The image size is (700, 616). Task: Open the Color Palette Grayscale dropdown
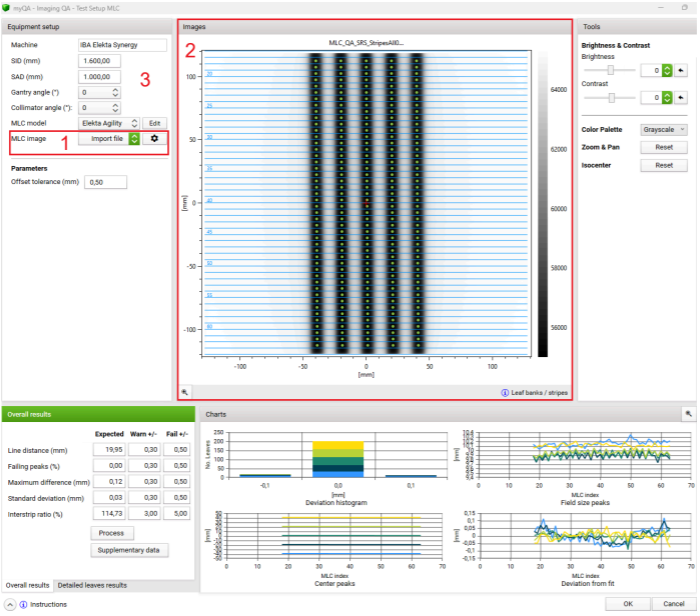coord(664,129)
